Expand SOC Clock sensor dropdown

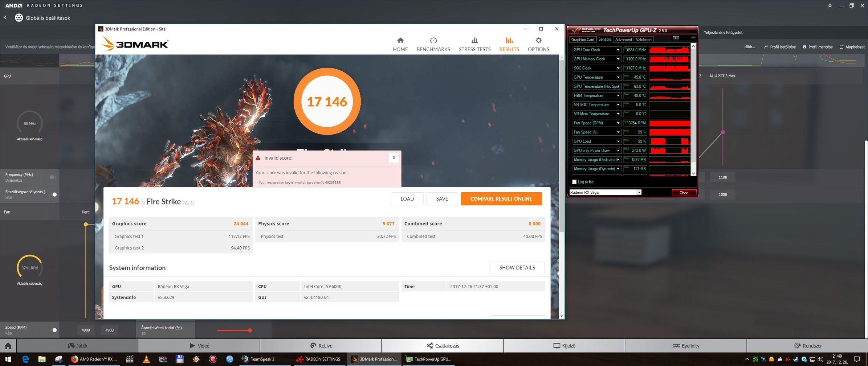pyautogui.click(x=618, y=68)
